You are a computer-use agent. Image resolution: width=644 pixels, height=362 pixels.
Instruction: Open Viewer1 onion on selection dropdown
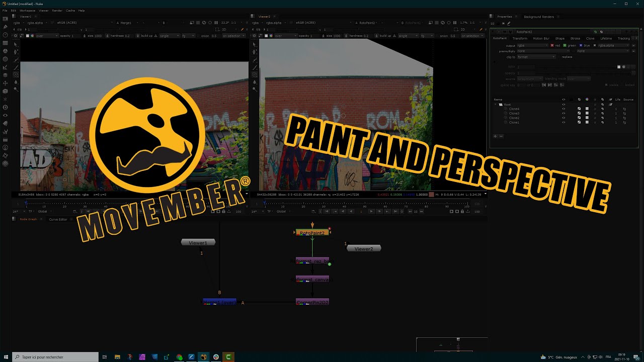(x=234, y=36)
